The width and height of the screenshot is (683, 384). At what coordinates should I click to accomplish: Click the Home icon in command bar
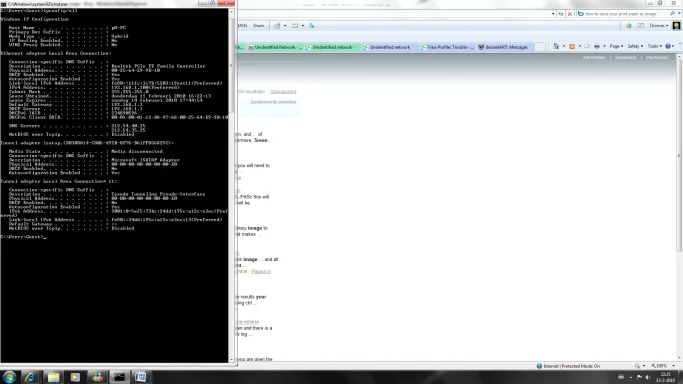(556, 46)
